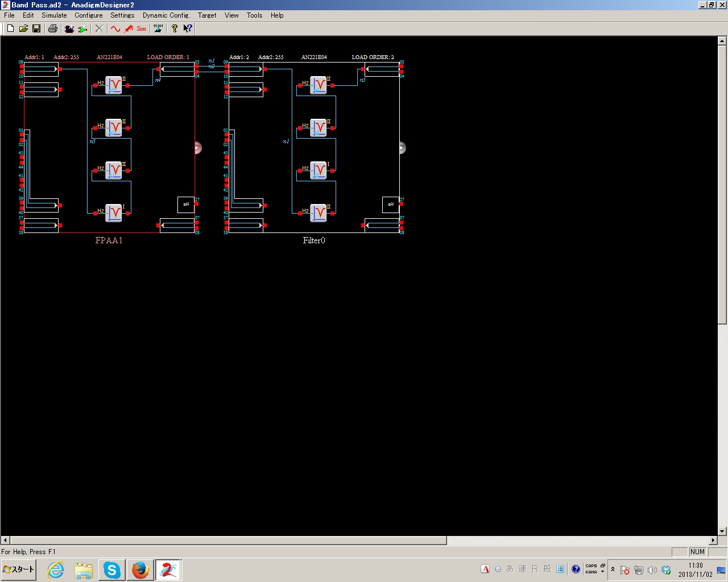Open the IME options dropdown arrow under CAPS
Viewport: 728px width, 582px height.
[x=603, y=572]
